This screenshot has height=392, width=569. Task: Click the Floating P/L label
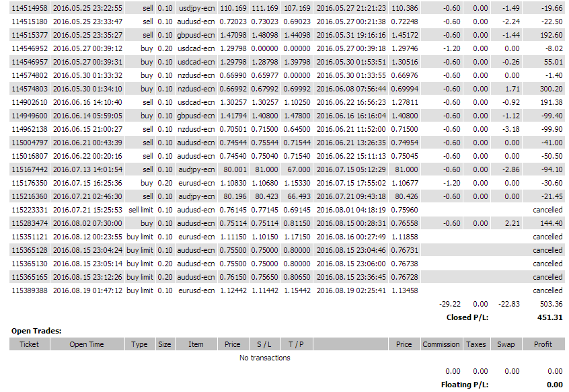(465, 385)
